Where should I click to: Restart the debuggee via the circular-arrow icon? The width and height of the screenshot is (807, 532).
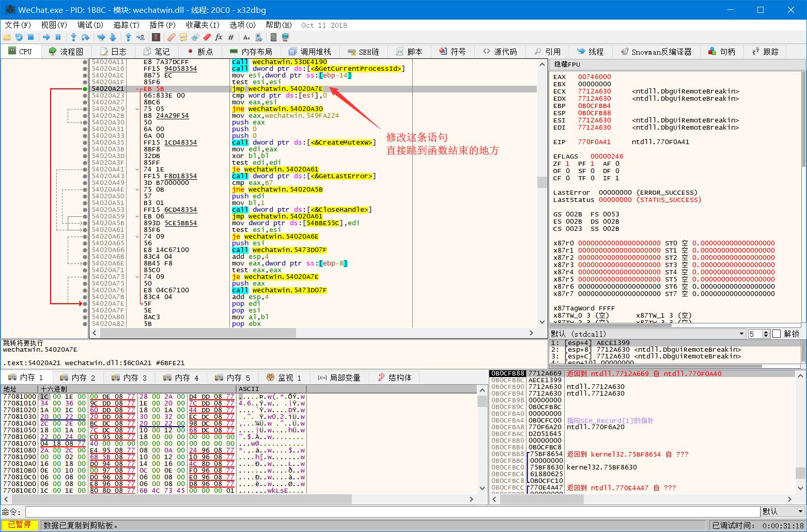point(19,37)
